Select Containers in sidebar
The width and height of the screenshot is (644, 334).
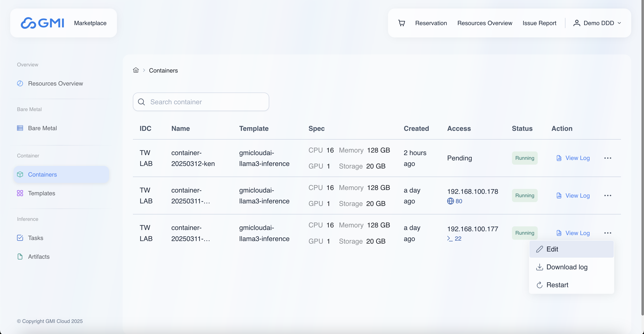(x=61, y=174)
